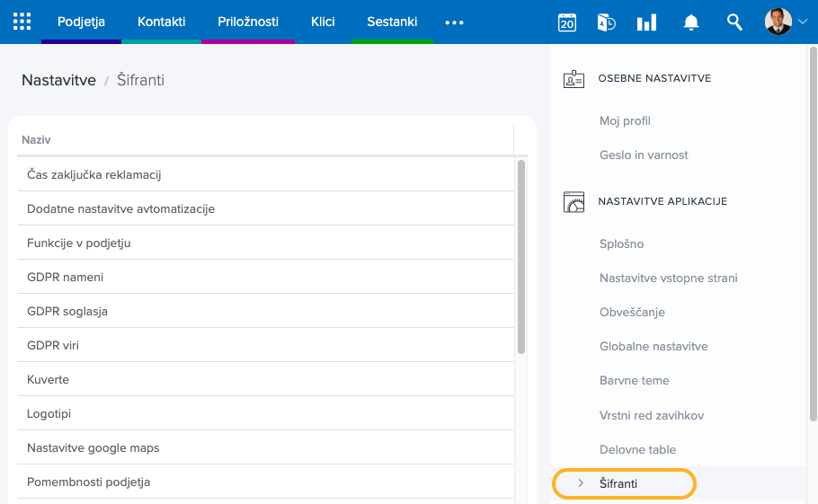Expand the dropdown arrow beside the avatar
Screen dimensions: 818x504
click(802, 22)
